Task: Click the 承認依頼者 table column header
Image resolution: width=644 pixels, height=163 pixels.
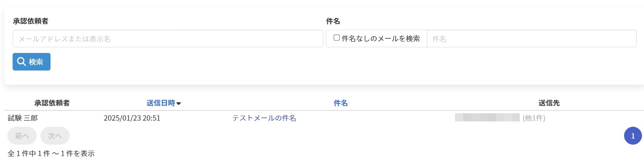Action: coord(52,103)
